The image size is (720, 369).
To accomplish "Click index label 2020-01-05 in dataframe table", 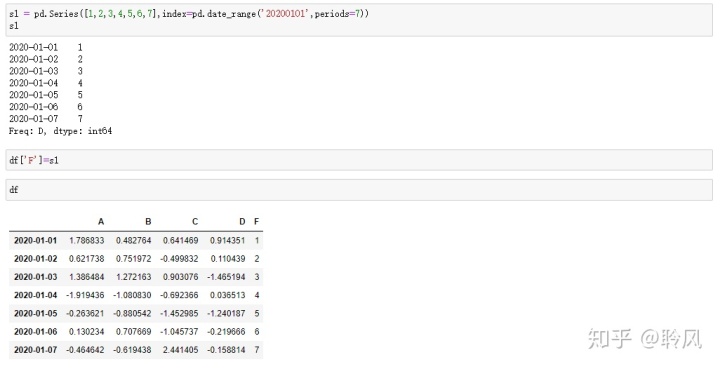I will pos(35,313).
